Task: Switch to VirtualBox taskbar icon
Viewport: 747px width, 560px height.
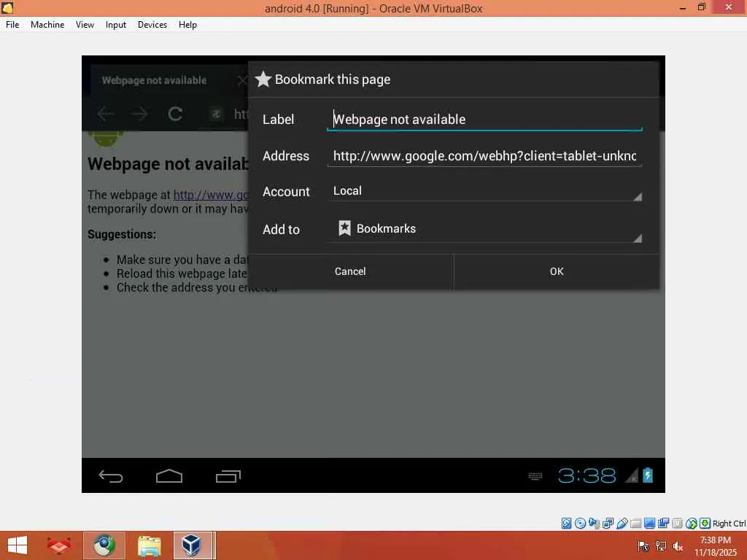Action: (192, 545)
